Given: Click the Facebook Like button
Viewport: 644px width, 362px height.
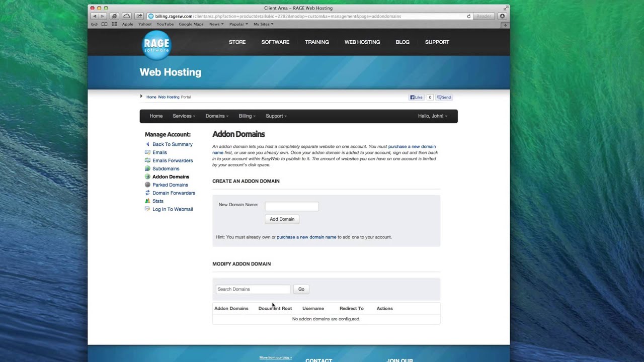Looking at the screenshot, I should (x=417, y=97).
